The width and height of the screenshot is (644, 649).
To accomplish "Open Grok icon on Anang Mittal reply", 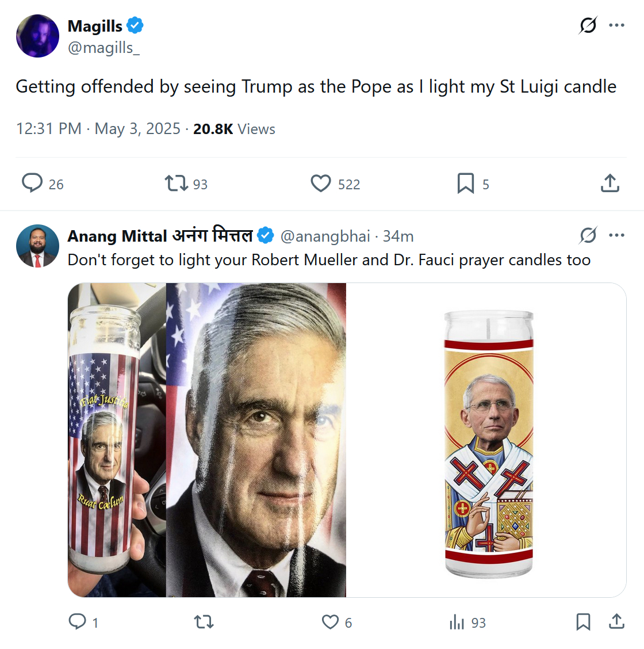I will [x=588, y=235].
